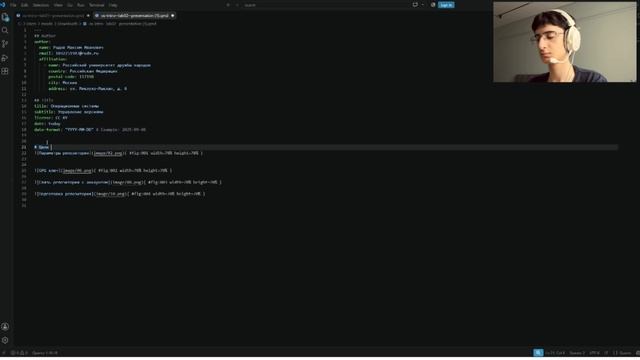640x360 pixels.
Task: Click the file name in breadcrumb path
Action: click(x=122, y=24)
